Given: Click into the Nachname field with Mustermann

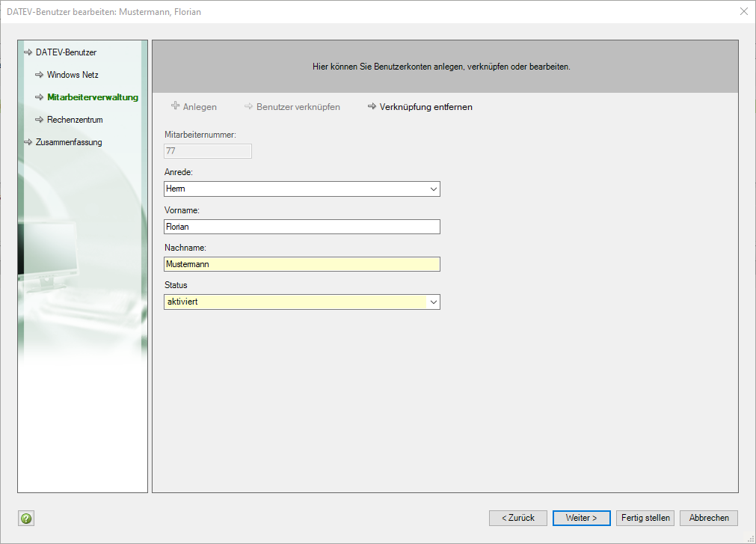Looking at the screenshot, I should [x=302, y=264].
